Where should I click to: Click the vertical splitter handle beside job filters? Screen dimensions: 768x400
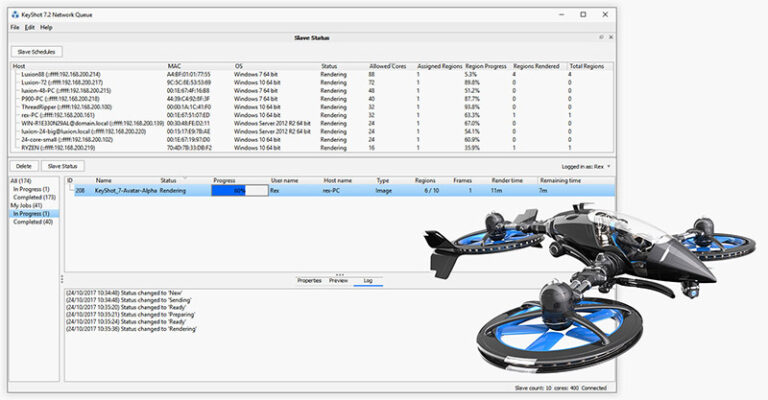62,279
